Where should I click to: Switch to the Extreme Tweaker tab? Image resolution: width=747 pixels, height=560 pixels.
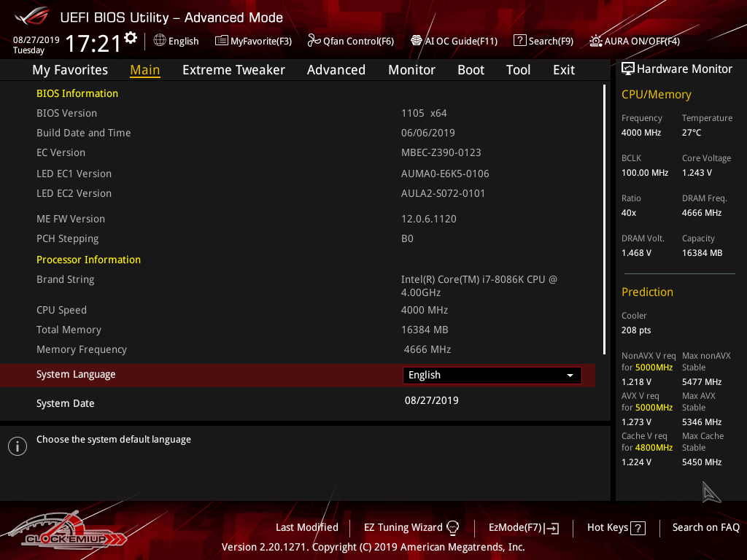233,70
